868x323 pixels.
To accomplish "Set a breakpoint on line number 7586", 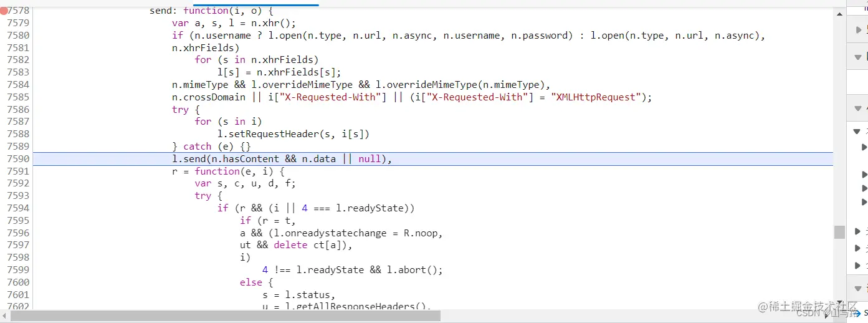I will 18,109.
